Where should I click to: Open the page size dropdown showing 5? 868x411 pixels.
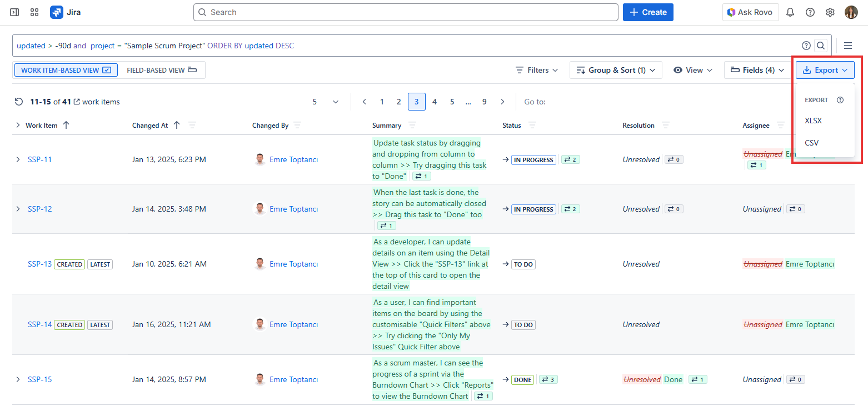pos(325,102)
